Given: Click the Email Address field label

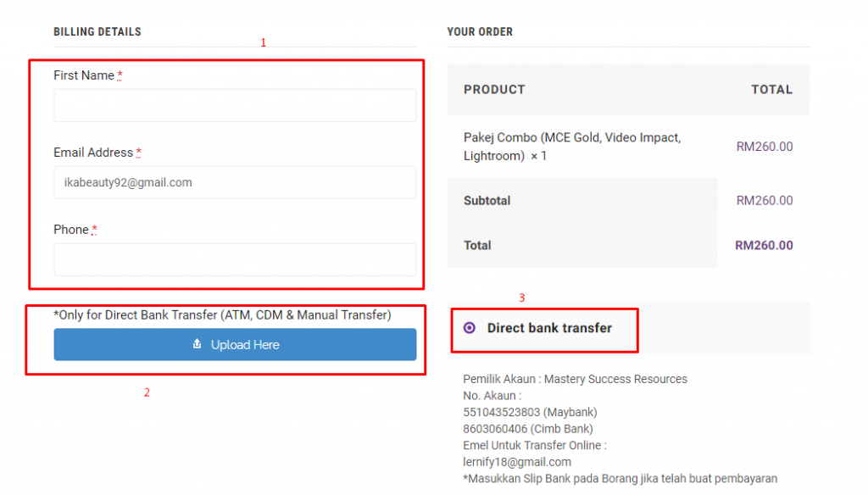Looking at the screenshot, I should pyautogui.click(x=93, y=153).
